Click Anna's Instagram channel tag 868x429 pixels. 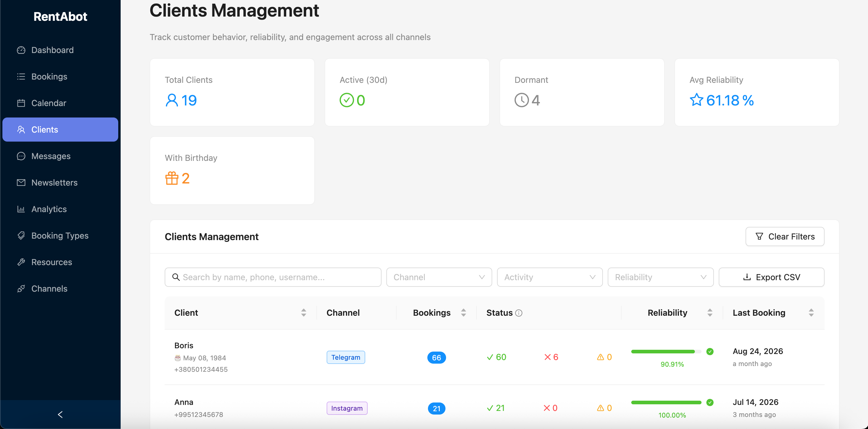tap(347, 408)
